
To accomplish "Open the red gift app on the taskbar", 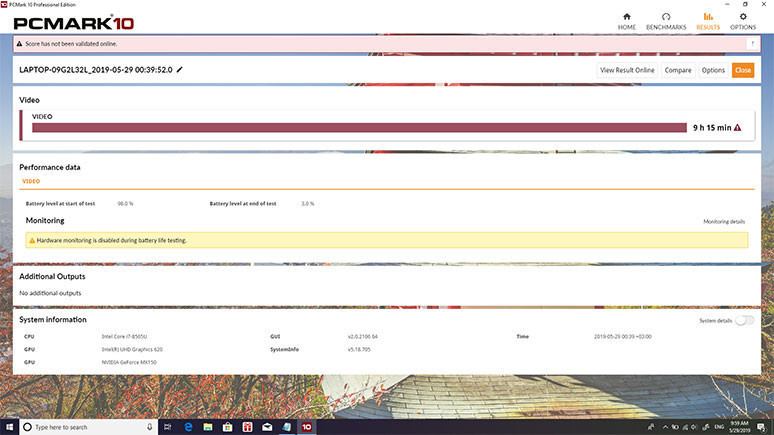I will click(247, 427).
